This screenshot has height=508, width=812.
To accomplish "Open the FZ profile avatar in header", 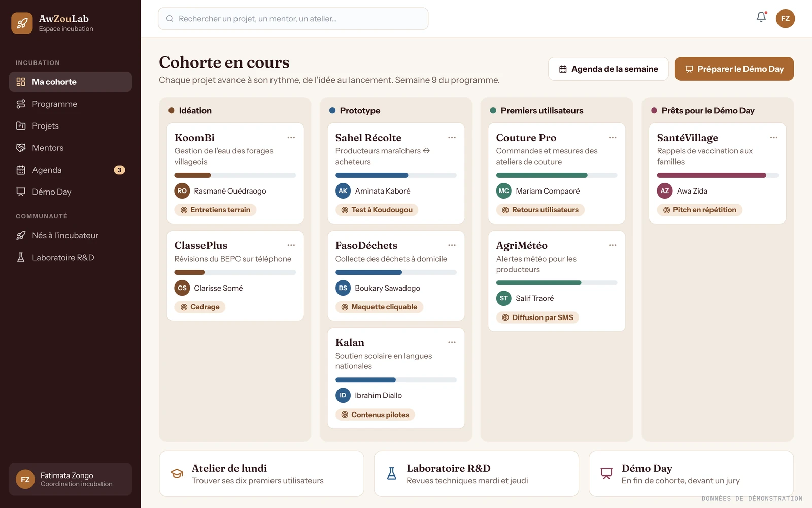I will [785, 19].
